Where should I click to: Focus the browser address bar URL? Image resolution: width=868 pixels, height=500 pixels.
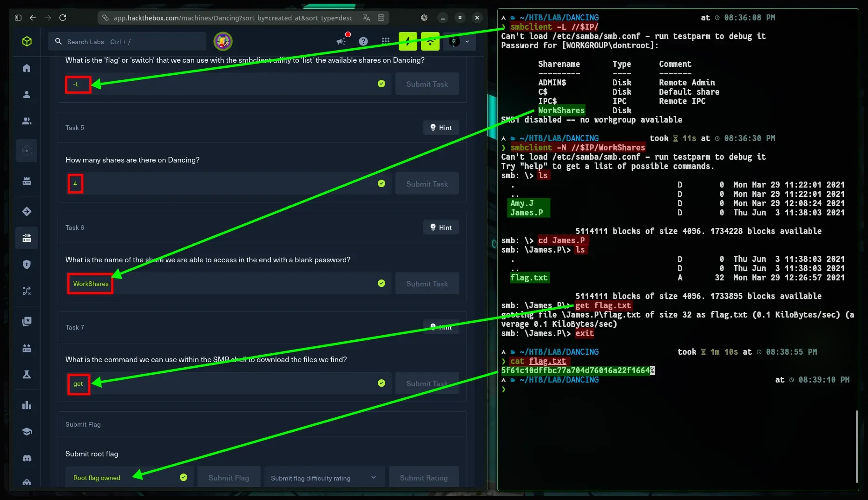tap(233, 18)
